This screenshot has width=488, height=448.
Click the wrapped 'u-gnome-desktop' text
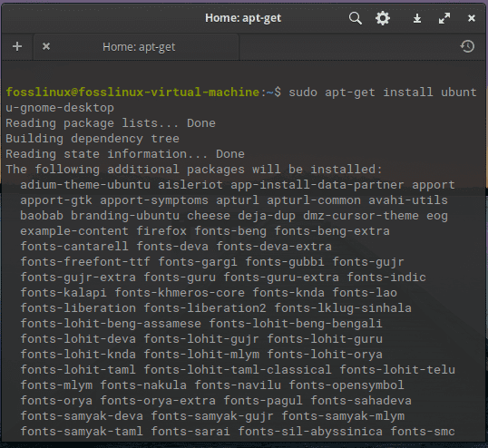point(60,108)
